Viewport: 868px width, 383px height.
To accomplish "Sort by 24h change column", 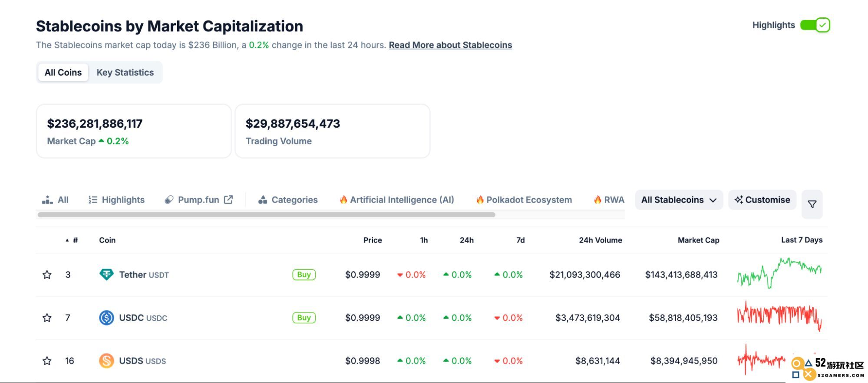I will 467,240.
